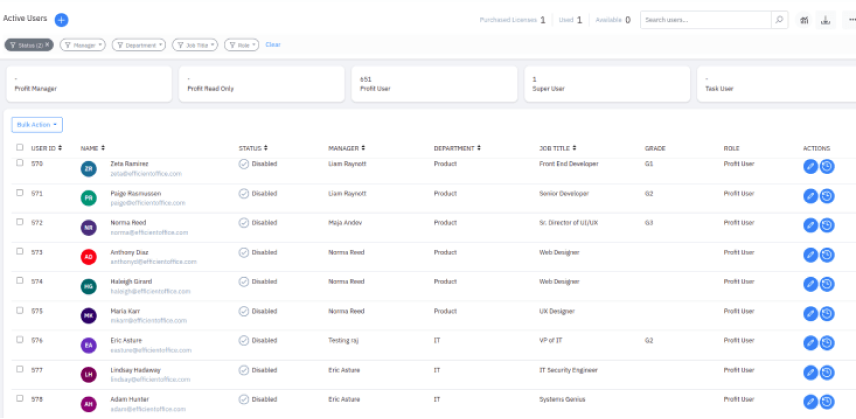Open history icon for Zeta Ramirez
The image size is (856, 419).
pyautogui.click(x=827, y=166)
